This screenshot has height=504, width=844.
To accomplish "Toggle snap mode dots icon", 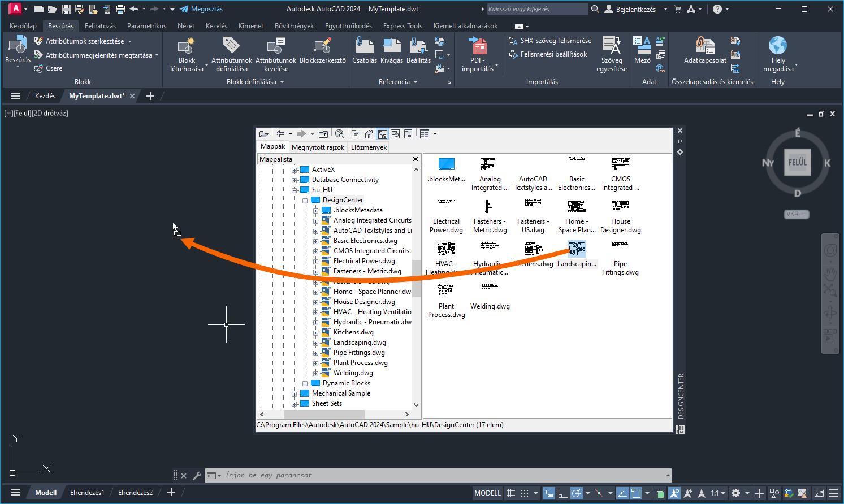I will (525, 493).
